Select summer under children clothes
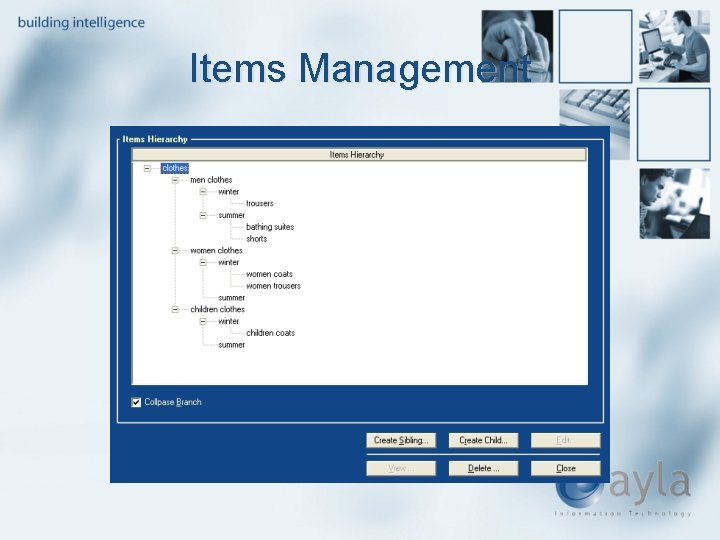 231,345
